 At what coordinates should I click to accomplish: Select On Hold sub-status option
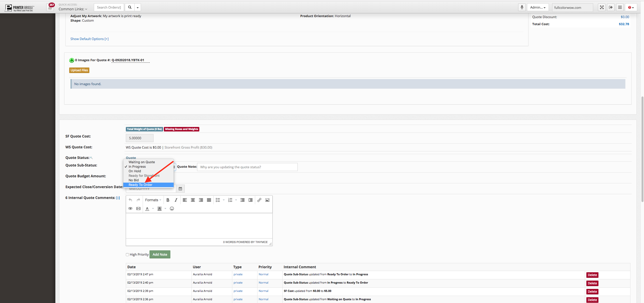point(135,171)
